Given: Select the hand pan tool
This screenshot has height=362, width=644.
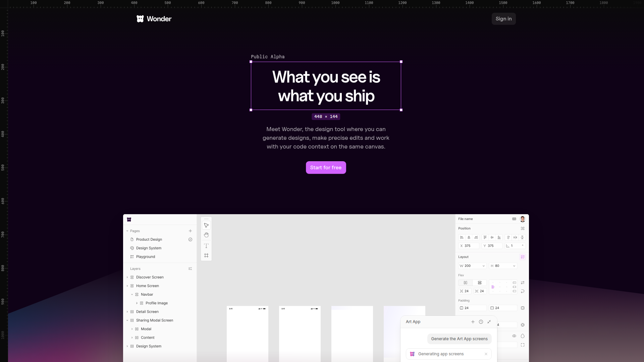Looking at the screenshot, I should (x=206, y=235).
